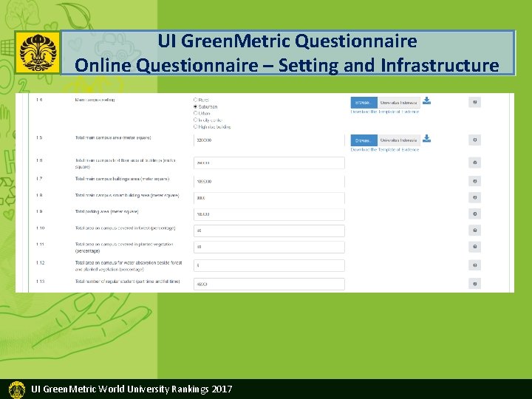Click the download icon in row 1.5
This screenshot has width=532, height=399.
pyautogui.click(x=426, y=138)
